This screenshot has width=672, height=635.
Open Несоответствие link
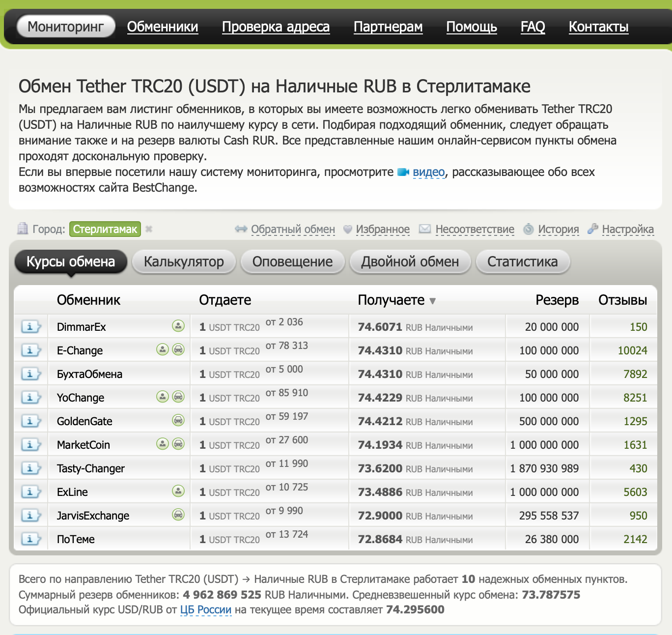point(475,229)
